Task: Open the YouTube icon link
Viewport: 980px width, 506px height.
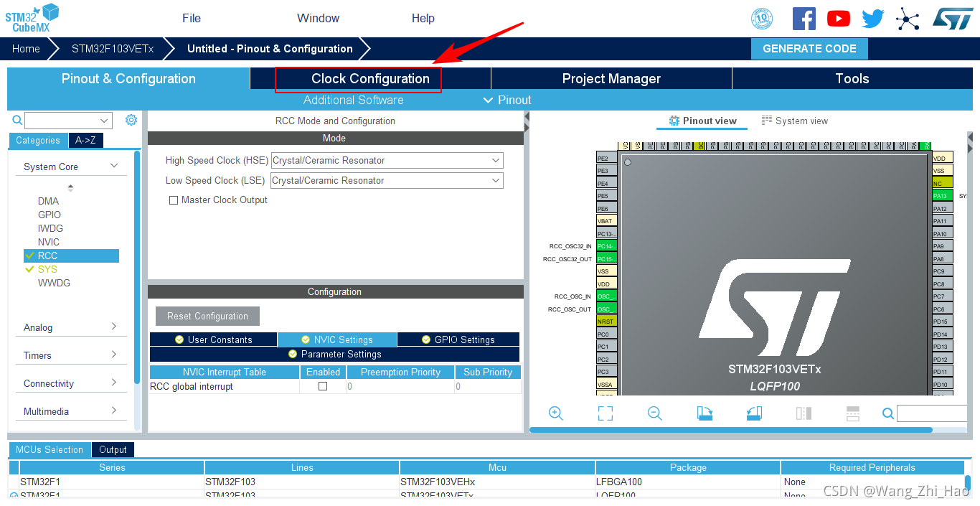Action: pos(838,19)
